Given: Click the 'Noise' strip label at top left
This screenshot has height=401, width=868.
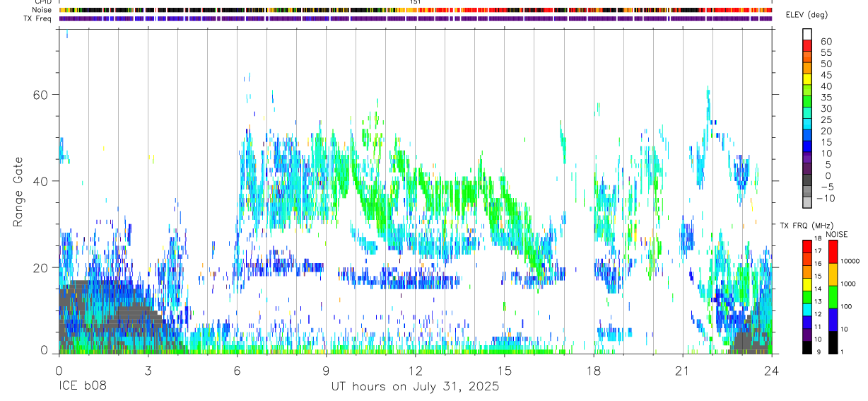Looking at the screenshot, I should [x=43, y=10].
